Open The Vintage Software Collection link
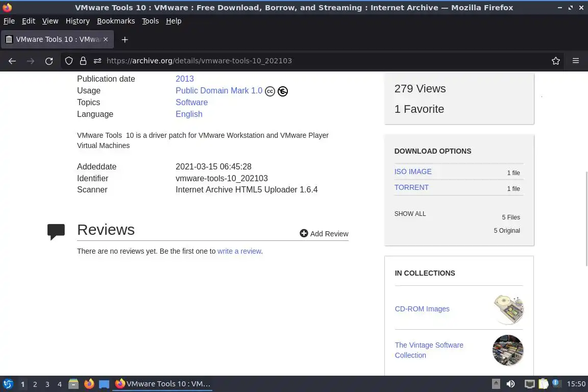 point(429,350)
